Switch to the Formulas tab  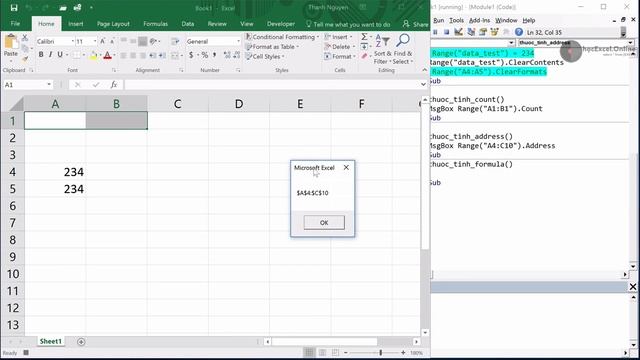(x=156, y=24)
